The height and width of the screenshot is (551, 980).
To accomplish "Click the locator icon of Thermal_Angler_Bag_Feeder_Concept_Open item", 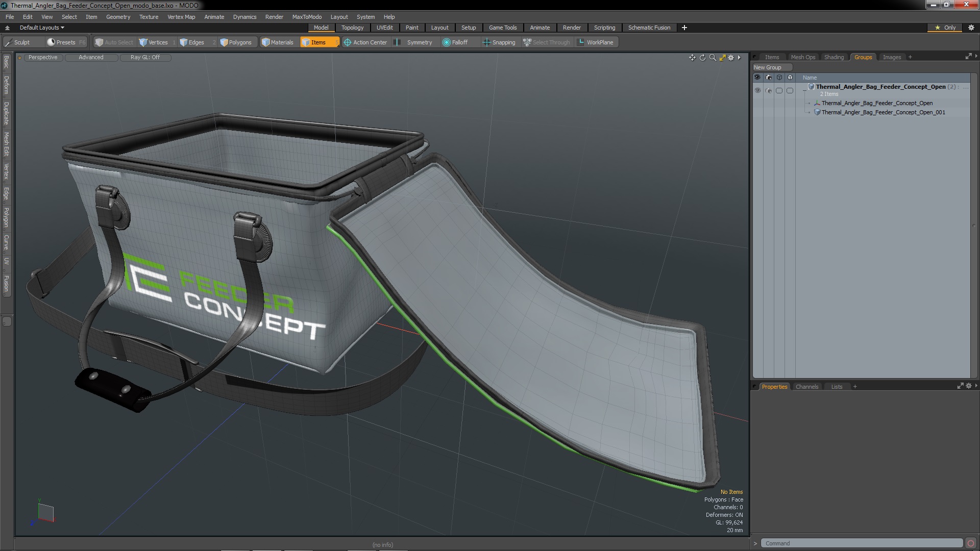I will click(x=817, y=103).
